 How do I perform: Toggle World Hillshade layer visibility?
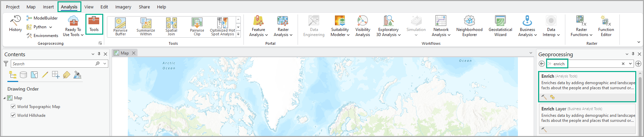coord(13,115)
